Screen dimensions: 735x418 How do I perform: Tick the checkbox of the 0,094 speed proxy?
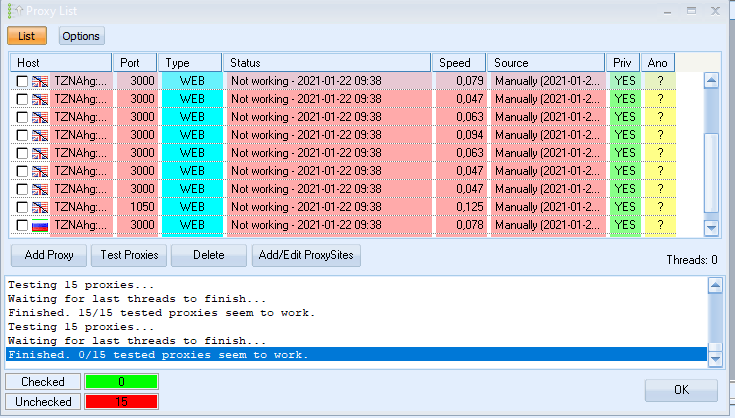[22, 135]
